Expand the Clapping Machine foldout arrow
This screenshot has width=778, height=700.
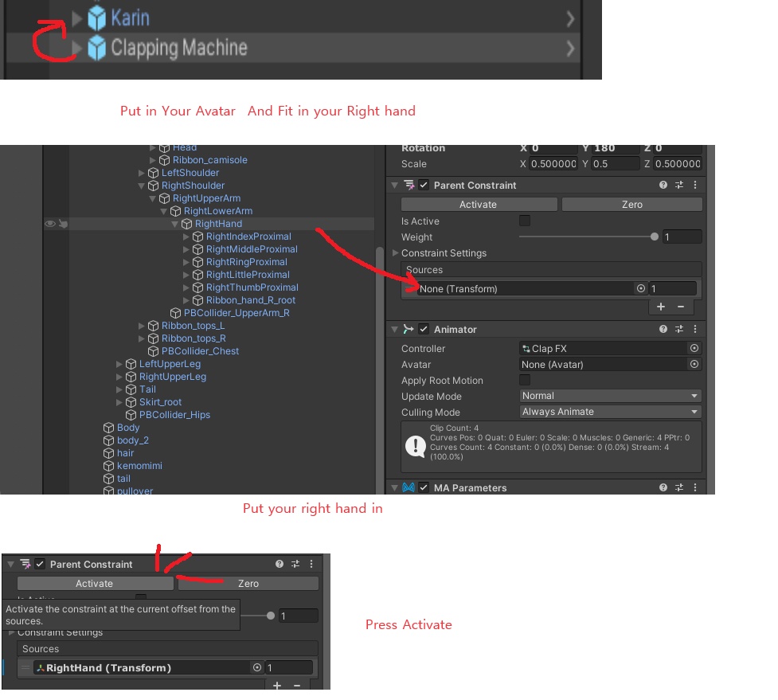[x=76, y=48]
